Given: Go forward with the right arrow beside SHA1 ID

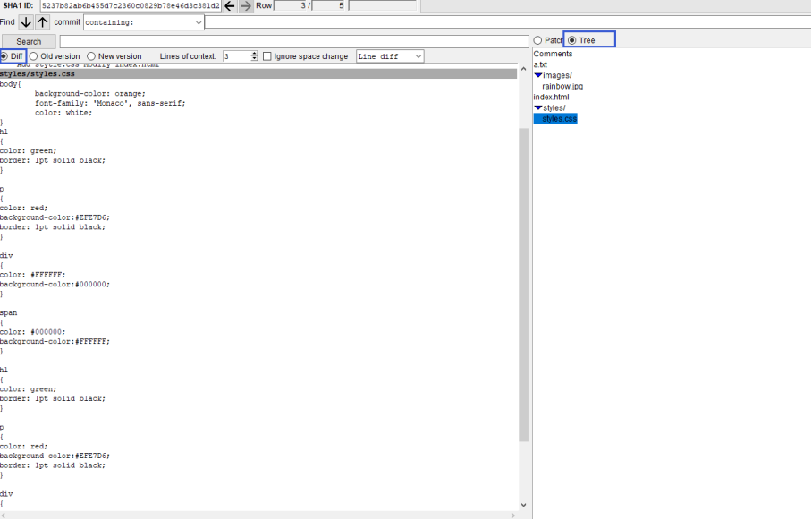Looking at the screenshot, I should [x=246, y=6].
